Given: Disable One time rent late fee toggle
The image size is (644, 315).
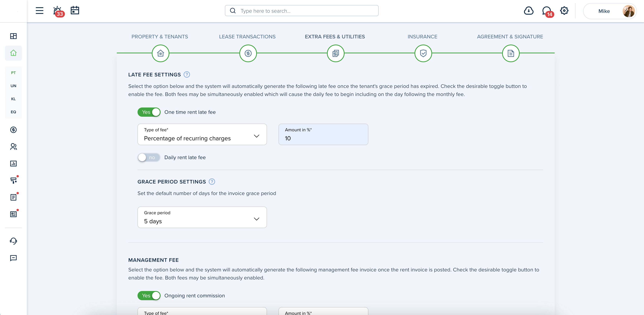Looking at the screenshot, I should click(x=149, y=112).
